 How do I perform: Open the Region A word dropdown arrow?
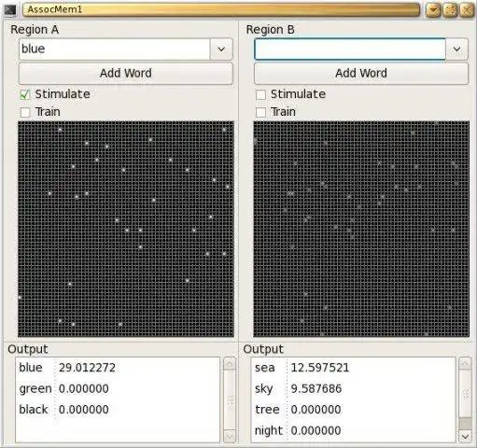[221, 49]
